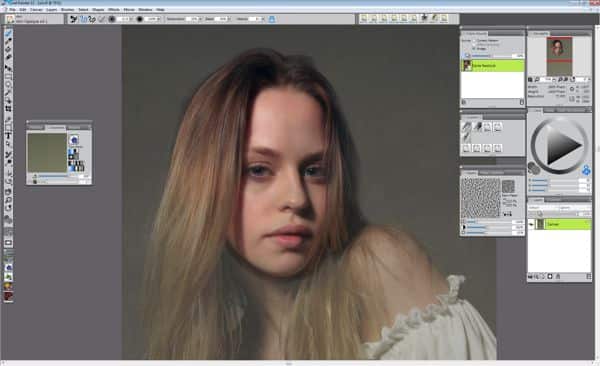Click the paper texture thumbnail icon
Image resolution: width=600 pixels, height=366 pixels.
coord(508,187)
